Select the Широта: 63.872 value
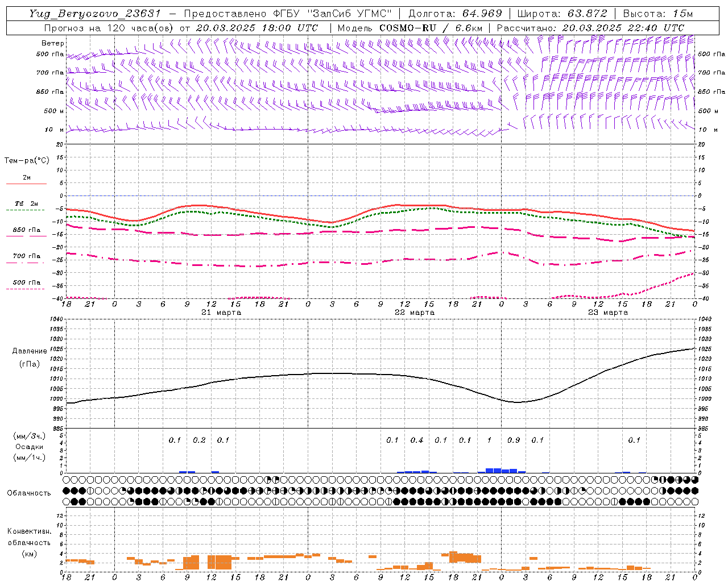 [562, 14]
